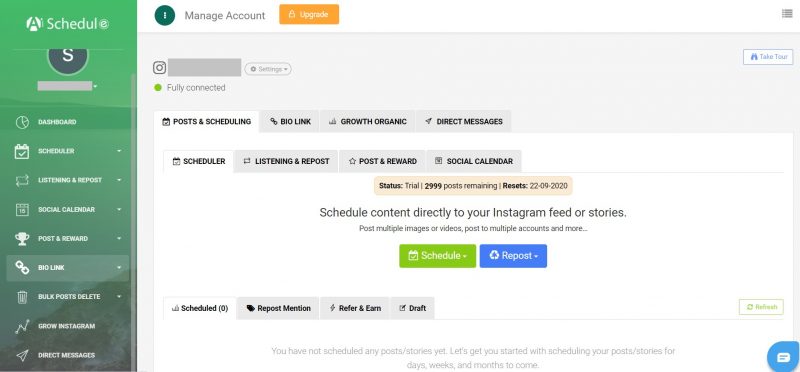
Task: Select the Listening & Repost sub-tab
Action: pos(286,161)
